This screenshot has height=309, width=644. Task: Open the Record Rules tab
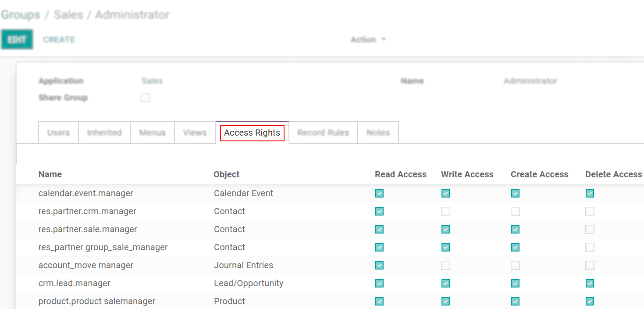pos(323,132)
